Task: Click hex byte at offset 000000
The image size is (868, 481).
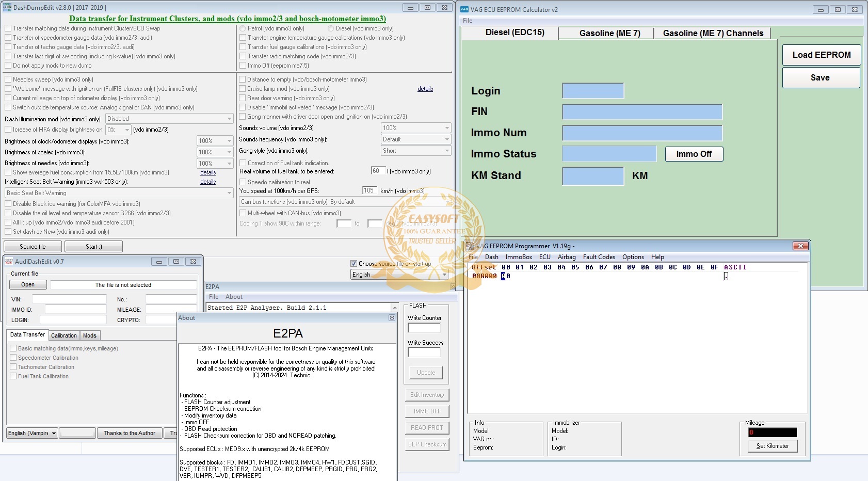Action: 506,276
